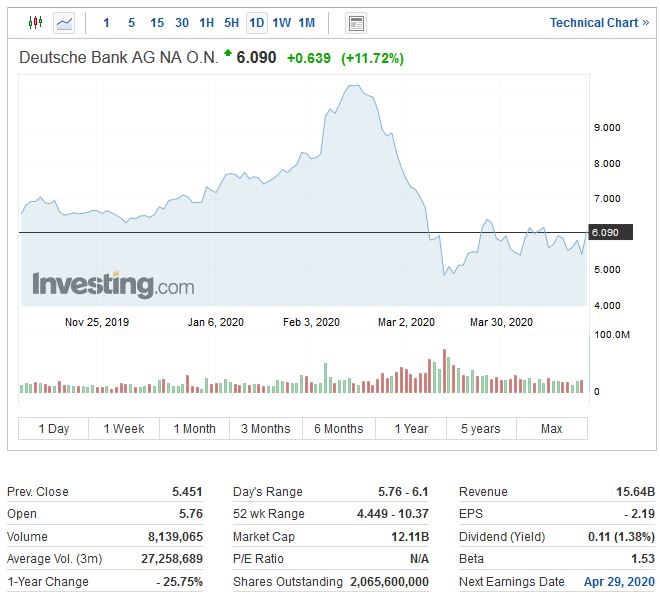Image resolution: width=660 pixels, height=602 pixels.
Task: Click the Open value 5.76
Action: click(x=191, y=514)
